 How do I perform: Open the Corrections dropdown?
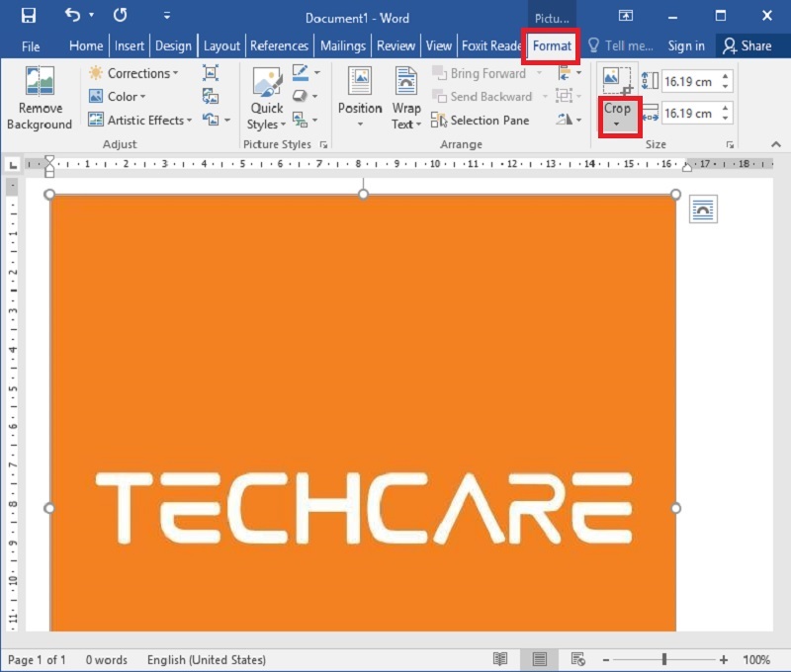click(134, 72)
